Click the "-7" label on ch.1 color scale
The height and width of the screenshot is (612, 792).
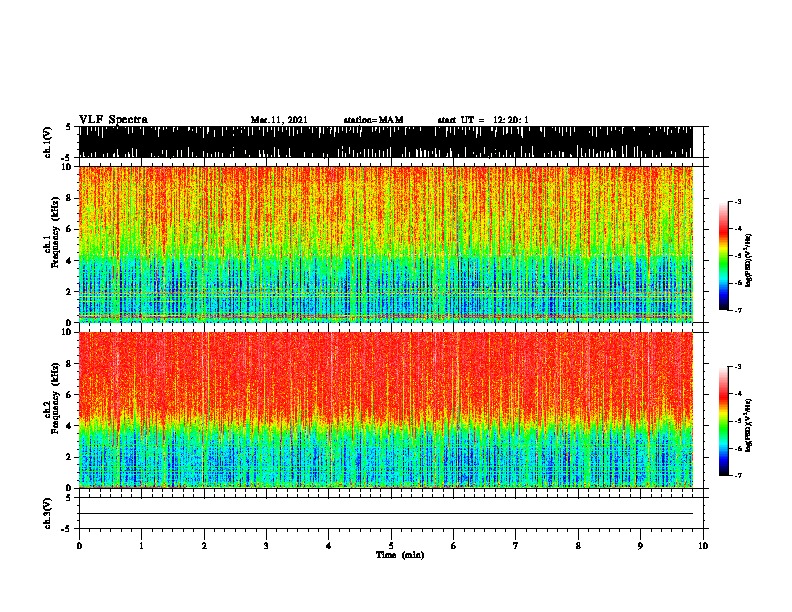[x=738, y=310]
